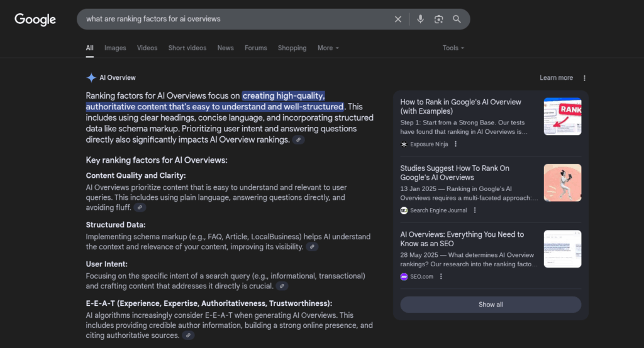The height and width of the screenshot is (348, 644).
Task: Click the SEO.com favicon
Action: pos(404,276)
